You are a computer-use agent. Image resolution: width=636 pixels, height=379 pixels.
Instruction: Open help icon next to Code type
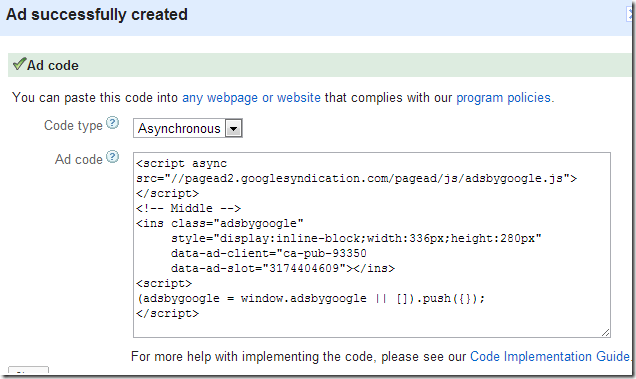pos(112,123)
